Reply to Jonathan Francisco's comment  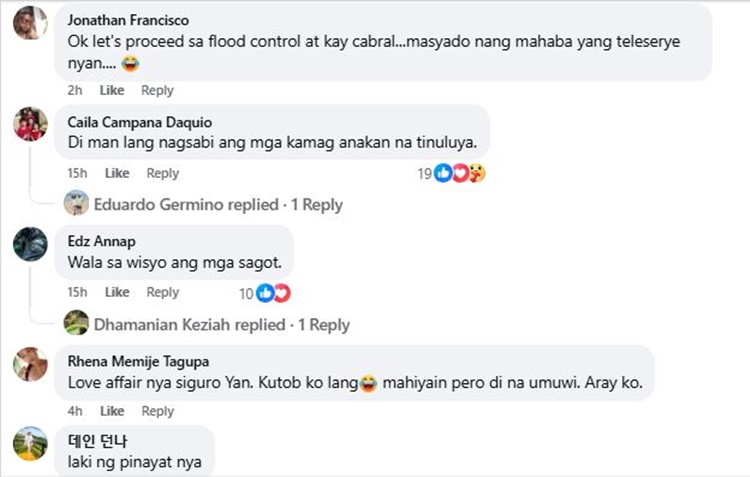157,90
